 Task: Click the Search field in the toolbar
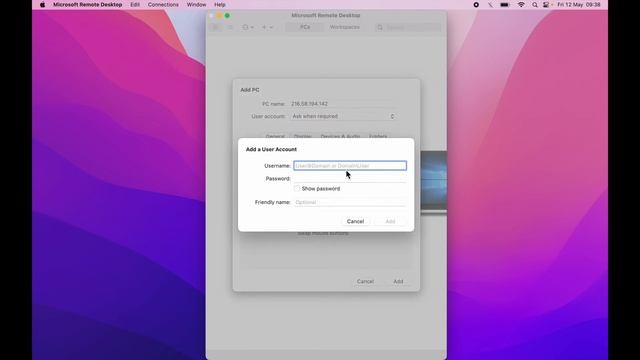click(408, 27)
